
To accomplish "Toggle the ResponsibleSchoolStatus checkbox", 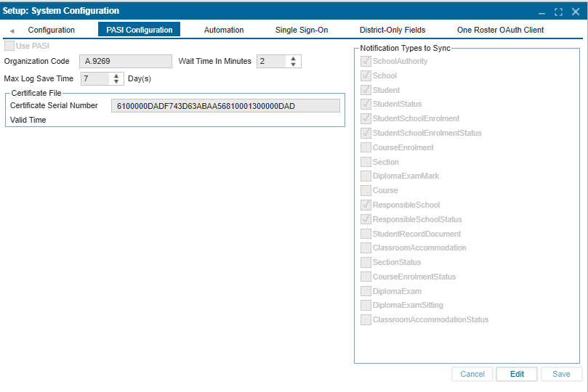I will pyautogui.click(x=366, y=219).
